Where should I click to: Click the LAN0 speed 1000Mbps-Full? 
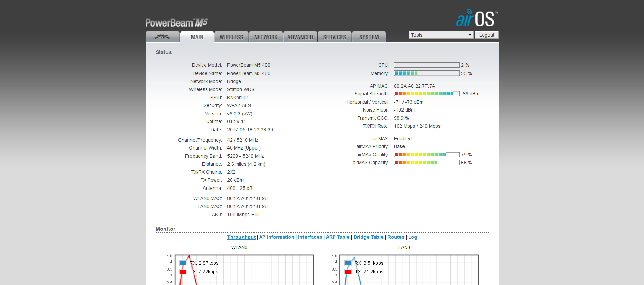tap(243, 215)
